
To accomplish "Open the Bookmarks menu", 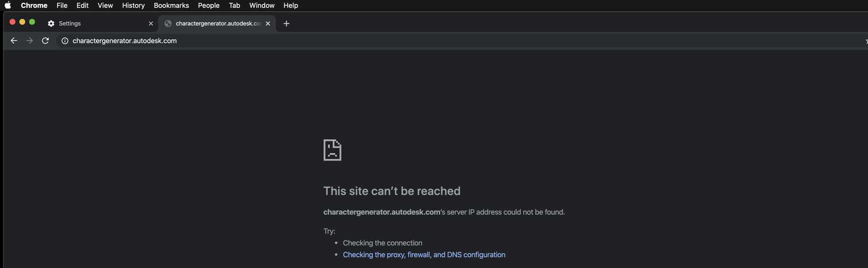I will pyautogui.click(x=171, y=5).
